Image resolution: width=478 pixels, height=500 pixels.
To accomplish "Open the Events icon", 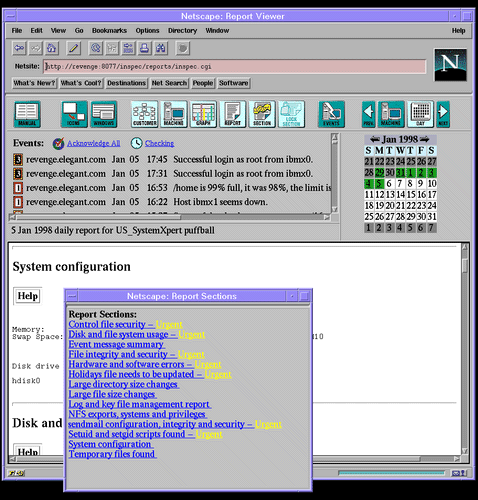I will click(x=331, y=114).
